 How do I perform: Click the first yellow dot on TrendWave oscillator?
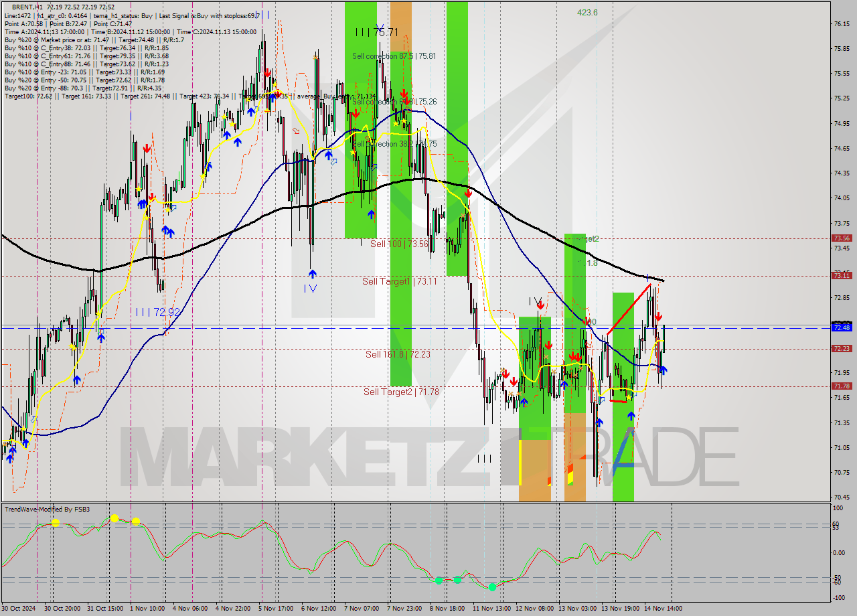[x=56, y=523]
